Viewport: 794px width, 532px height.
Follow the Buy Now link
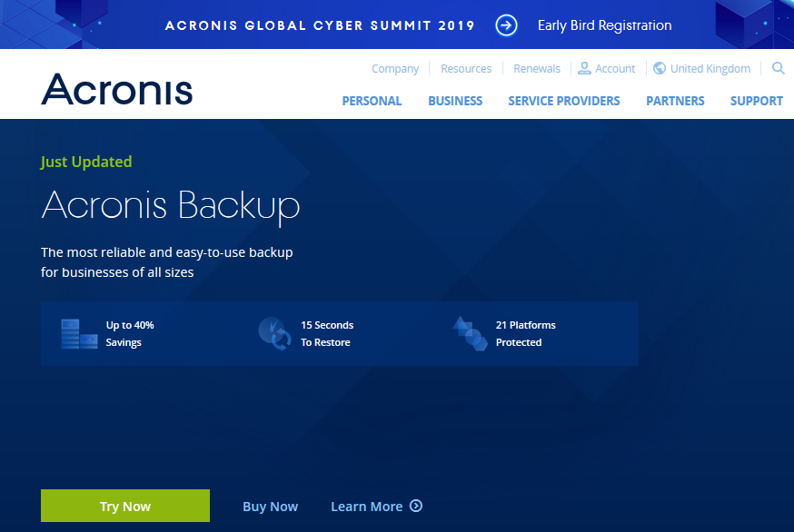point(270,507)
